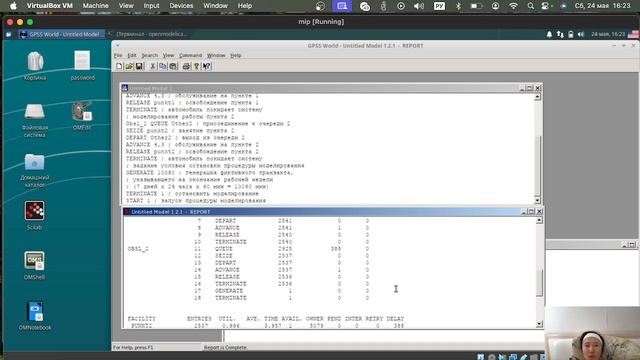Screen dimensions: 640x360
Task: Open the GPSS World File menu
Action: [118, 55]
